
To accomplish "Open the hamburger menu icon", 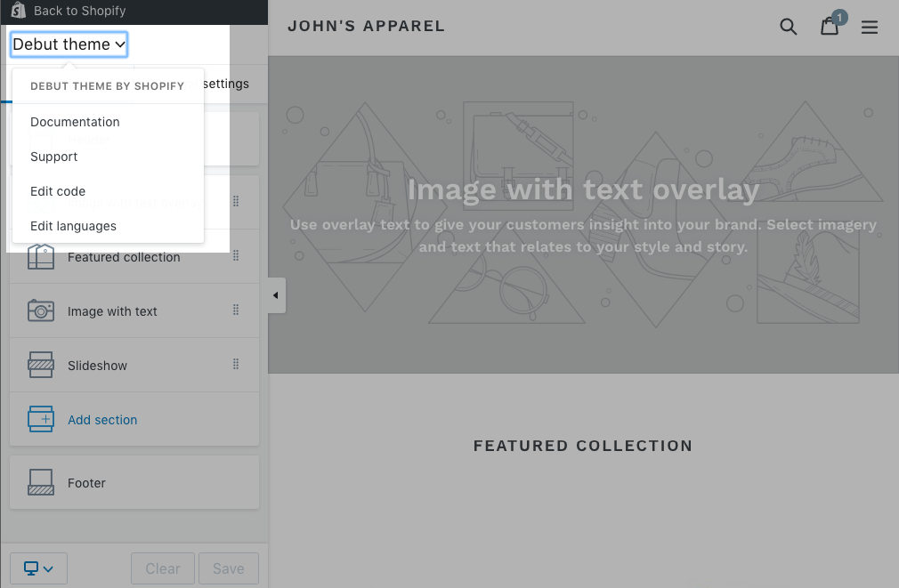I will coord(870,27).
